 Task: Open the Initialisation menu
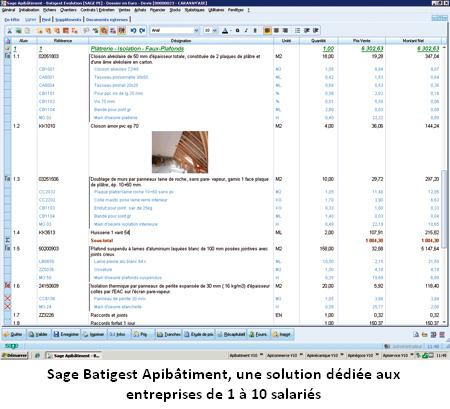click(29, 10)
